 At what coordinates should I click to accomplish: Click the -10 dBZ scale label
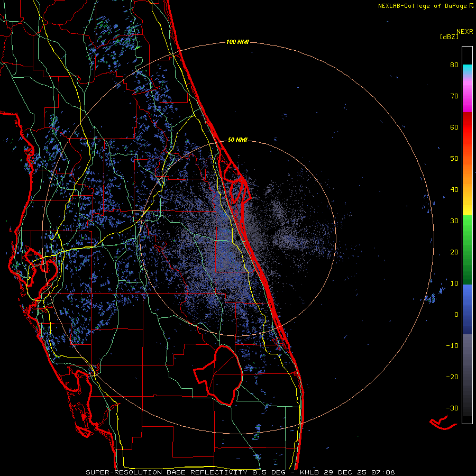(452, 345)
